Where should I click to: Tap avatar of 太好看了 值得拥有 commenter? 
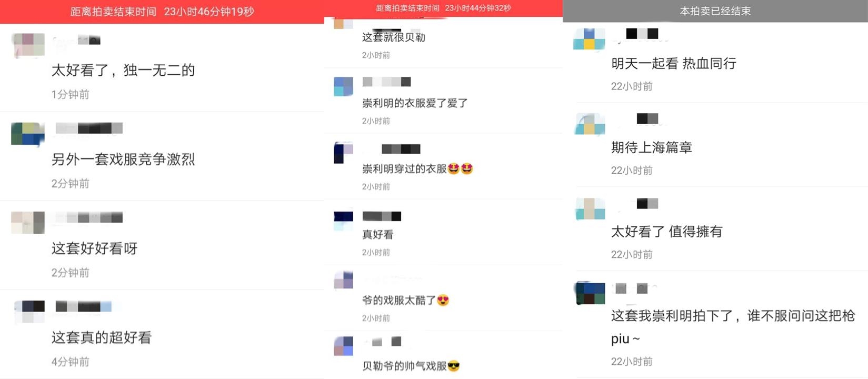590,208
